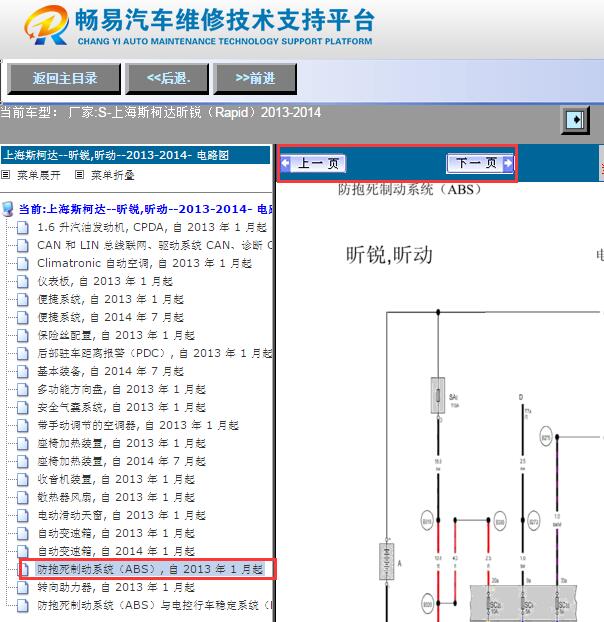Open 基本装备, 自 2014 年 7 月起
Screen dimensions: 604x622
(111, 371)
